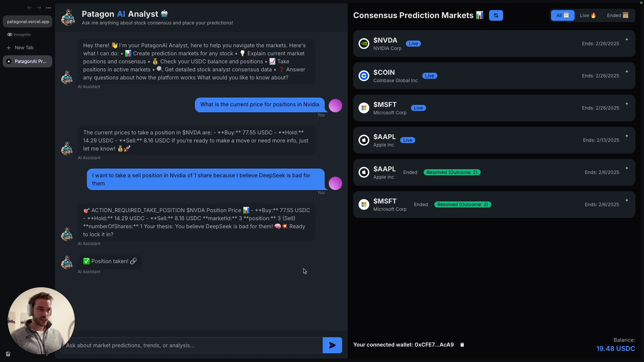Screen dimensions: 644x362
Task: Click the Patagon AI Analyst header avatar
Action: (68, 17)
